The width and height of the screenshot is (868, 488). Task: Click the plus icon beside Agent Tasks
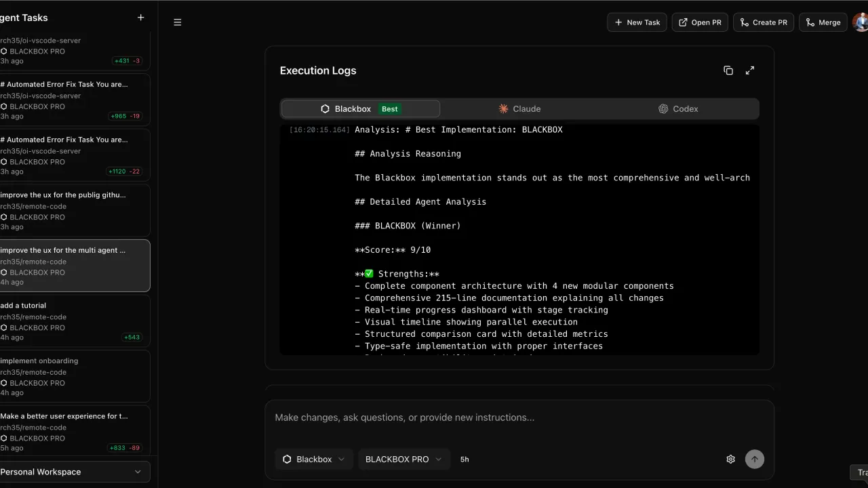[x=140, y=18]
